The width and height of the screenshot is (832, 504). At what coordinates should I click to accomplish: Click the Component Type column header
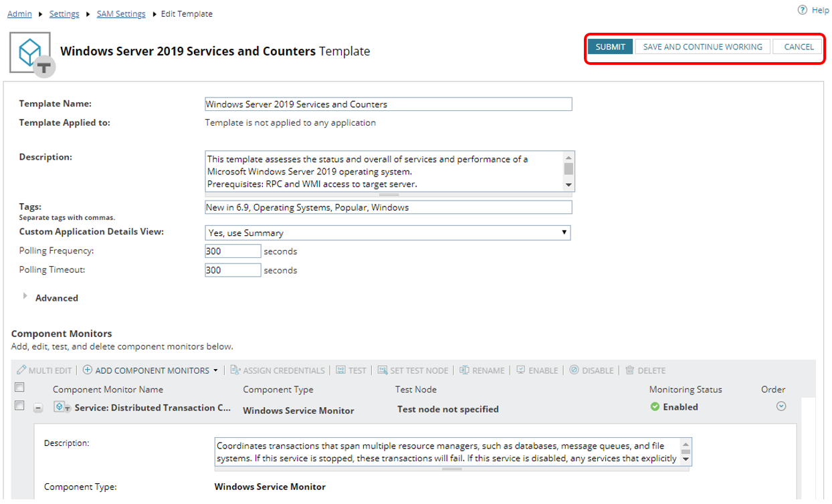click(x=278, y=389)
